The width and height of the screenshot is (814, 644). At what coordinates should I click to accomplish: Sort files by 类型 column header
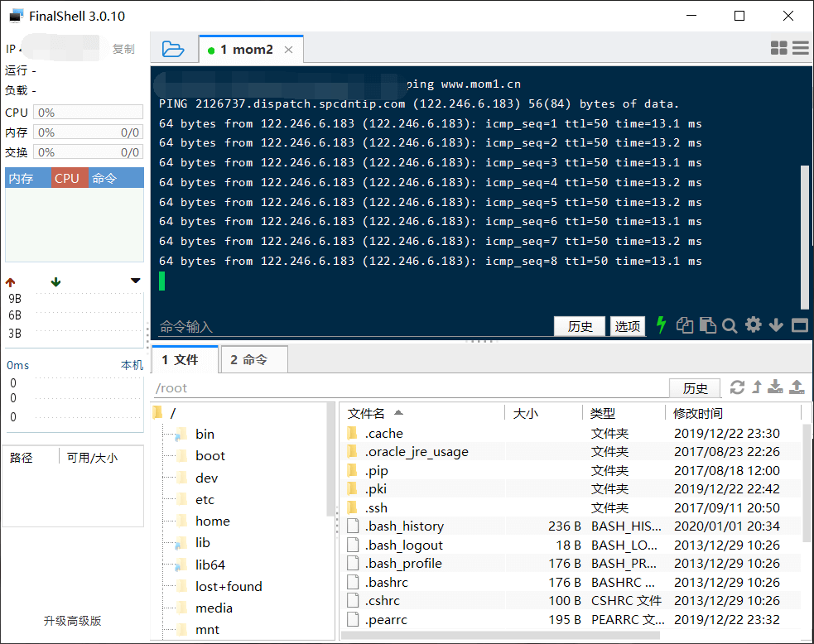tap(624, 414)
